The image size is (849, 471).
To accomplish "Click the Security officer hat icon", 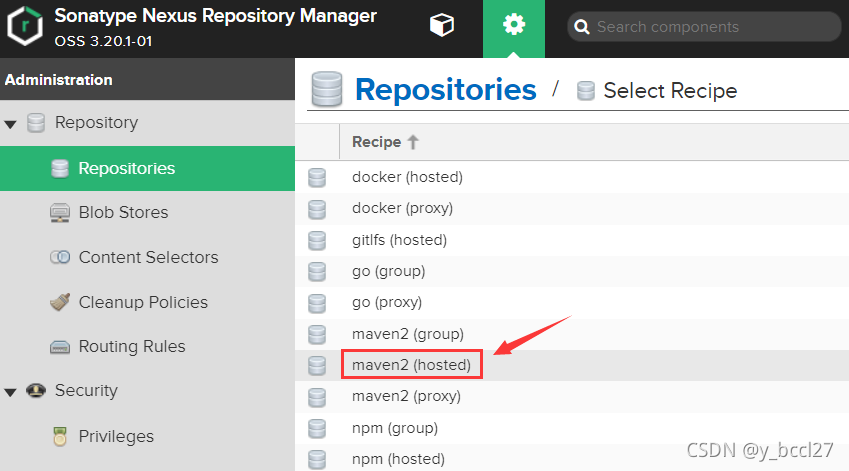I will tap(36, 390).
